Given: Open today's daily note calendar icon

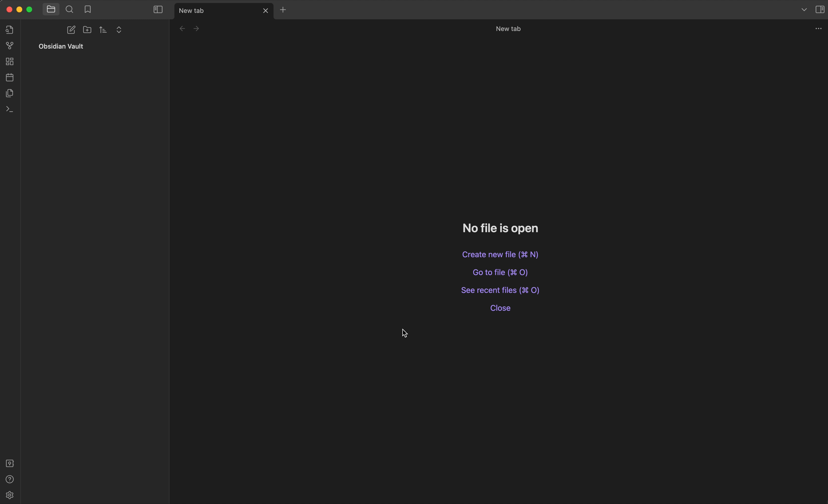Looking at the screenshot, I should click(9, 77).
